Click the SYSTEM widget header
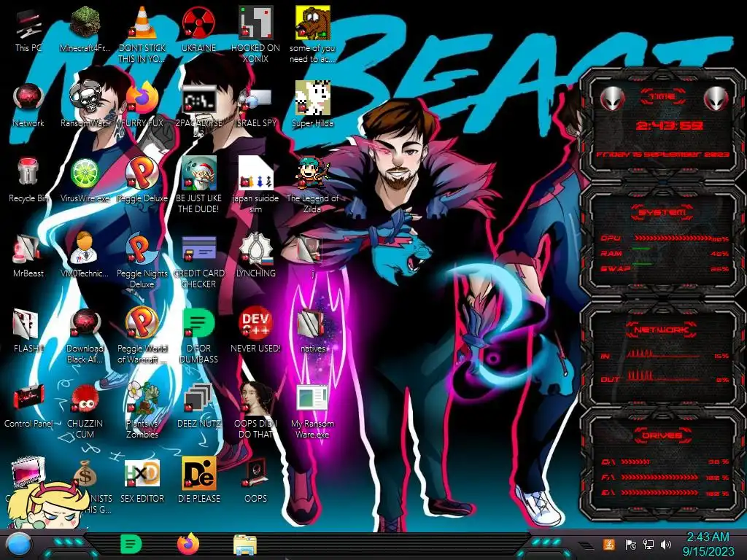Viewport: 747px width, 560px height. (x=662, y=212)
